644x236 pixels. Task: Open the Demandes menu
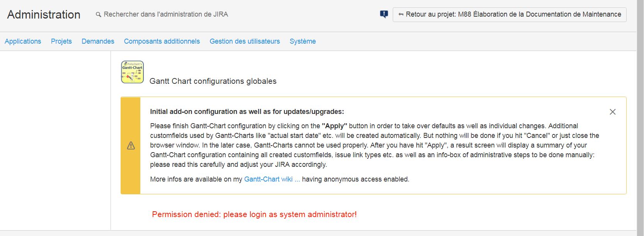tap(98, 41)
